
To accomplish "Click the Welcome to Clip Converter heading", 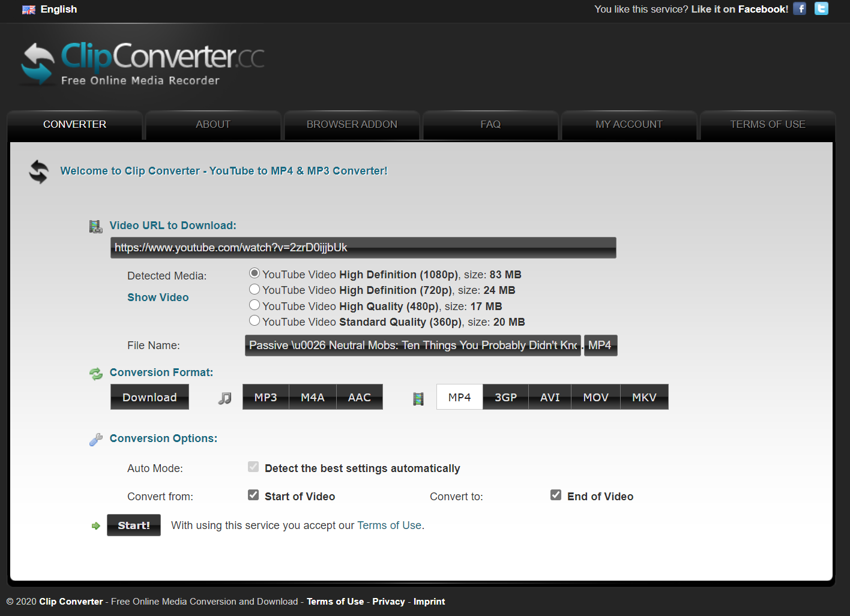I will tap(224, 171).
